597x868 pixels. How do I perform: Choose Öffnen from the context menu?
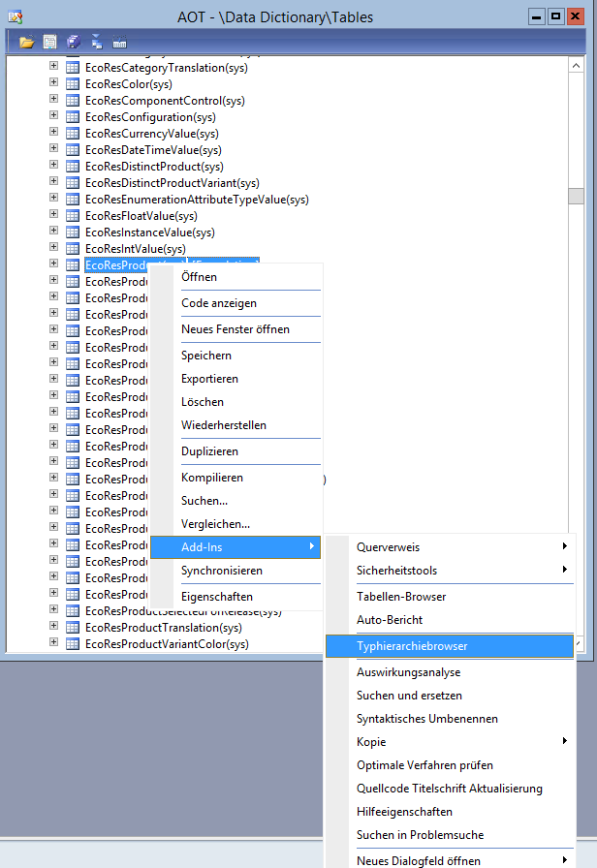coord(236,277)
